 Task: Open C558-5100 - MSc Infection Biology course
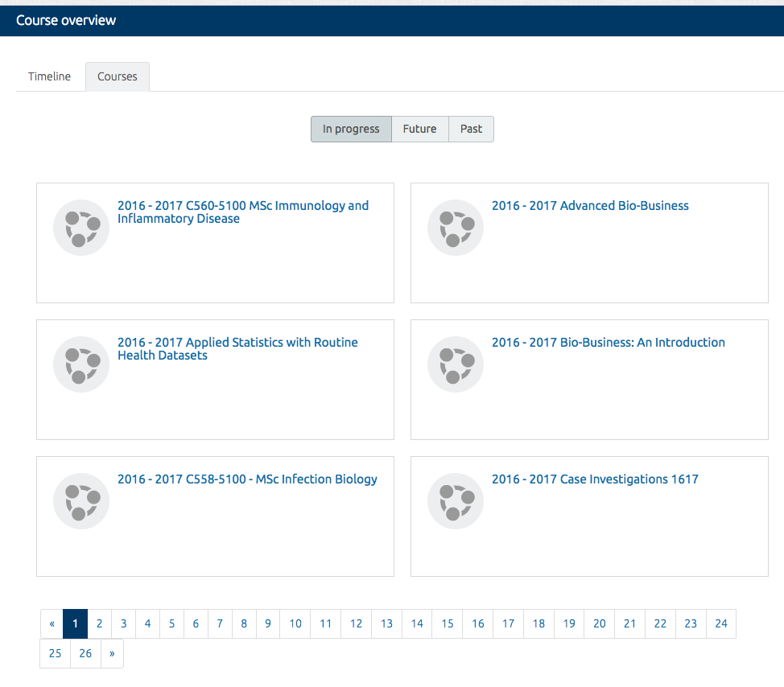(247, 479)
